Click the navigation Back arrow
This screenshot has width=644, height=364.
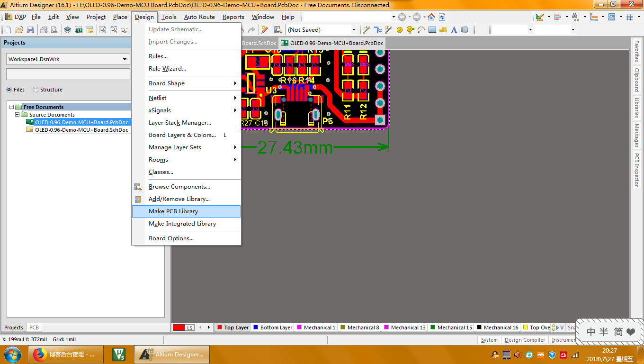click(402, 17)
